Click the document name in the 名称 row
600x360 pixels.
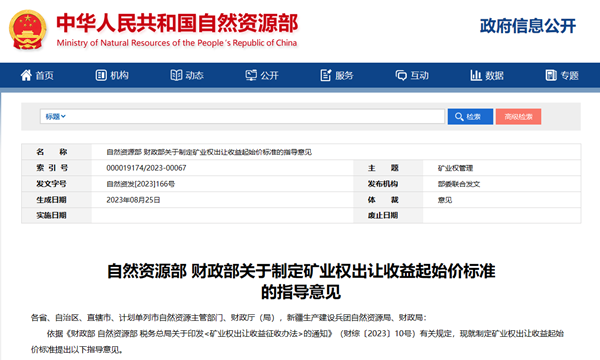209,152
